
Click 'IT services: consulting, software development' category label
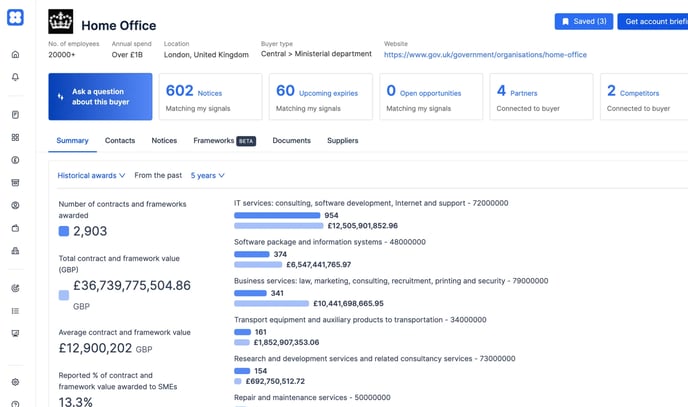click(x=371, y=203)
